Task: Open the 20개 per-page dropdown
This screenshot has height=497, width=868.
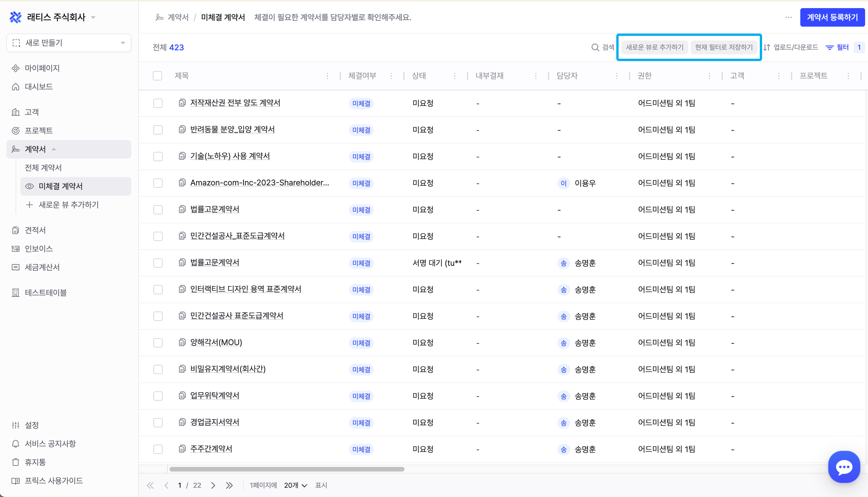Action: [295, 485]
